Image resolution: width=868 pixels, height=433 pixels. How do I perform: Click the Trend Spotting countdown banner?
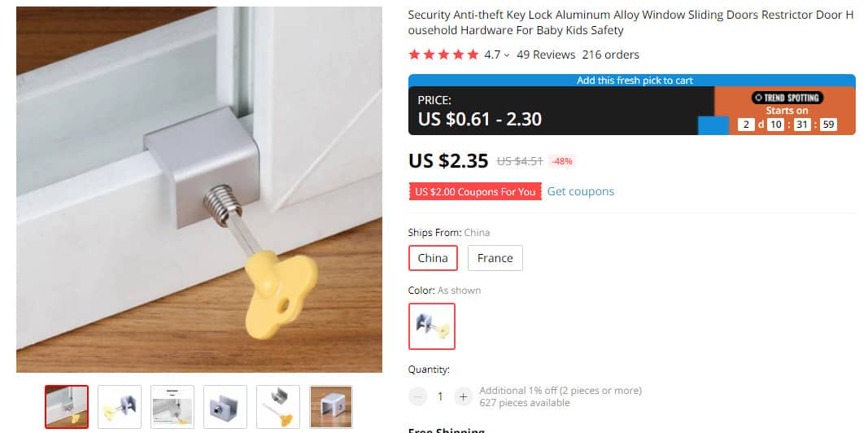tap(785, 111)
